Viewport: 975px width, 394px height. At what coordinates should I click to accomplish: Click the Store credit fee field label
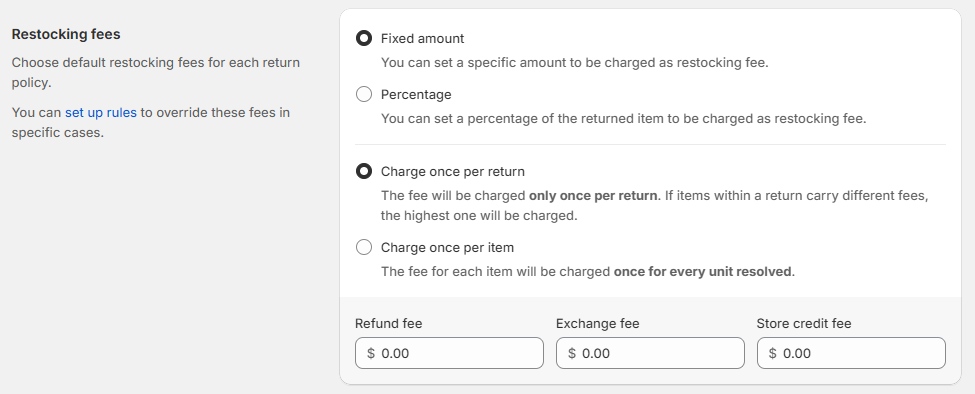click(x=804, y=324)
